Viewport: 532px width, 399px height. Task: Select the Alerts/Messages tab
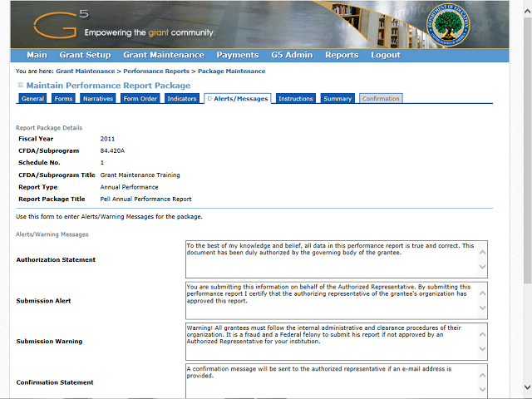pyautogui.click(x=238, y=98)
